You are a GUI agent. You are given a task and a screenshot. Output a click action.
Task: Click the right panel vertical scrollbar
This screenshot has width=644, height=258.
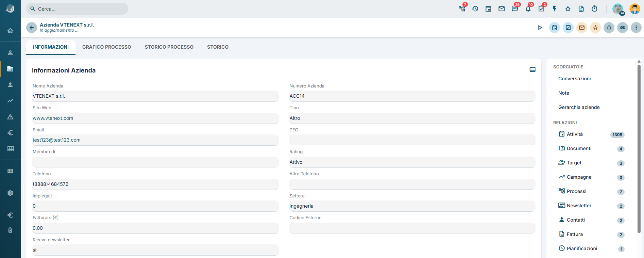tap(639, 149)
